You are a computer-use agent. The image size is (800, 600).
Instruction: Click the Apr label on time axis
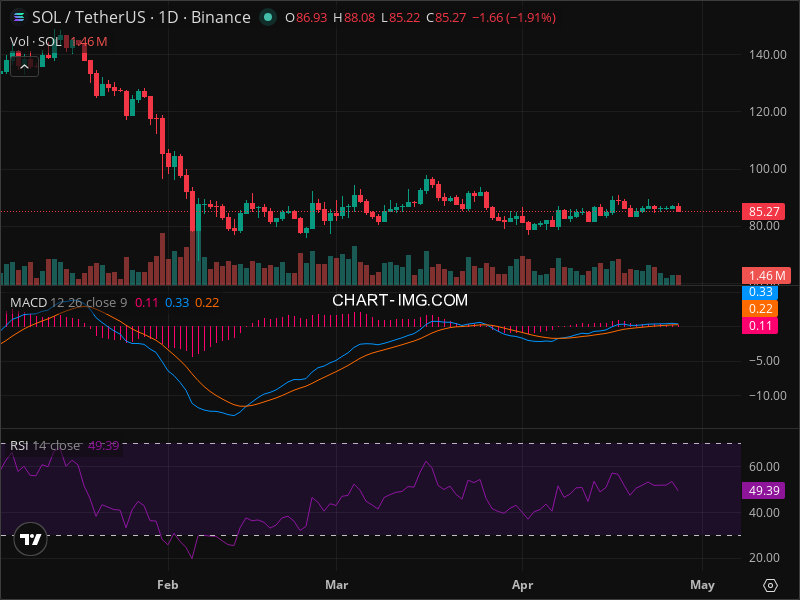(x=522, y=585)
